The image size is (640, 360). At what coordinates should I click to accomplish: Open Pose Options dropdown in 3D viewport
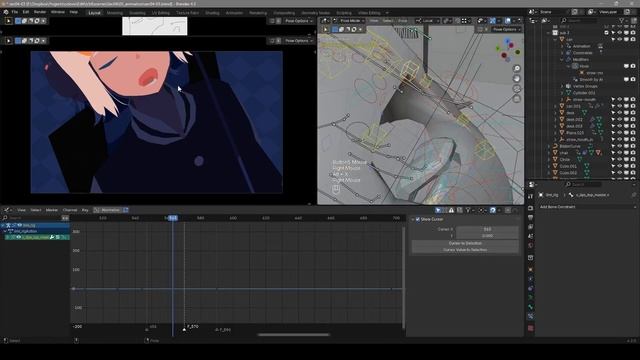507,29
